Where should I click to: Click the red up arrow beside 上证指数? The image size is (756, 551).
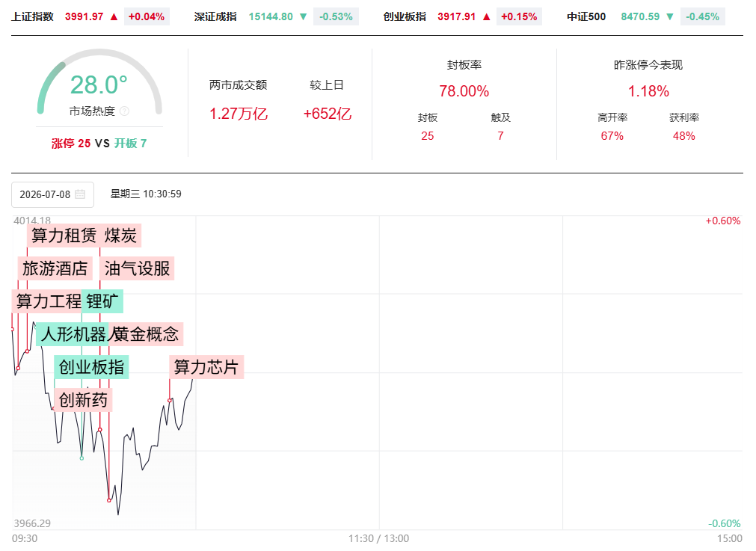tap(114, 17)
